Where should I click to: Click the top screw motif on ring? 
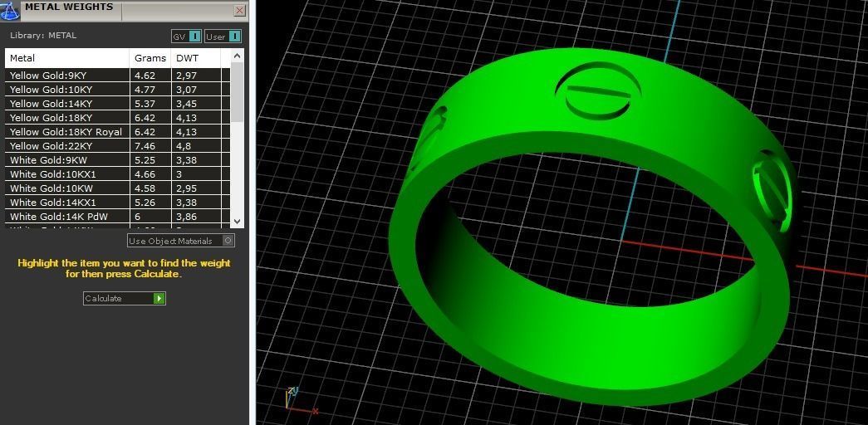click(x=598, y=90)
